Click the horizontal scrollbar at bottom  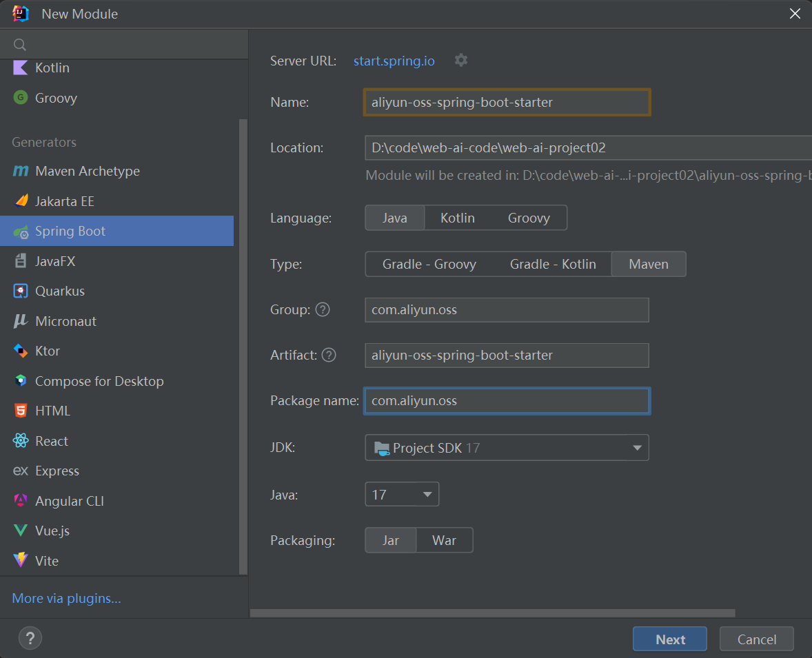tap(492, 613)
